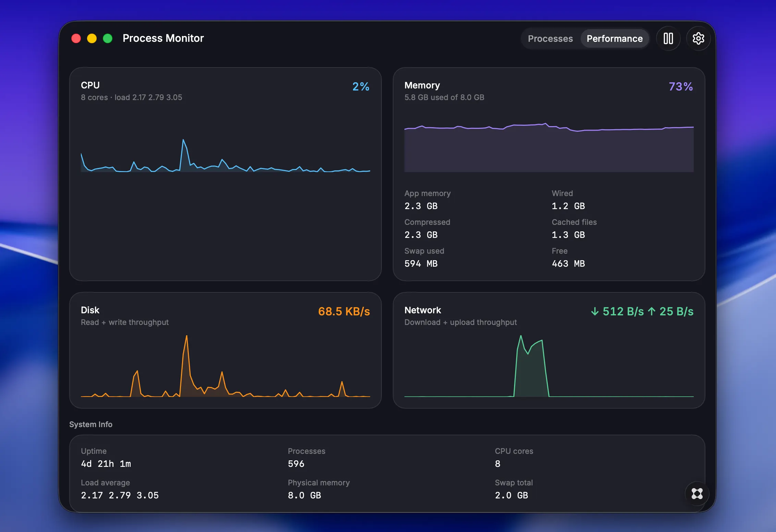Click the 8.0 GB physical memory value

[304, 495]
